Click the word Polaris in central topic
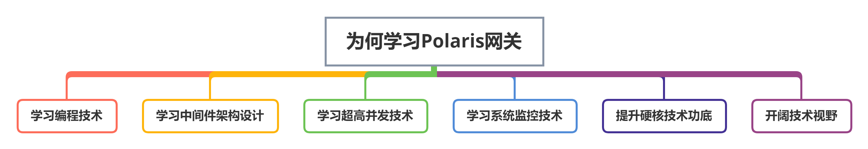Screen dimensions: 868x149 pyautogui.click(x=452, y=41)
